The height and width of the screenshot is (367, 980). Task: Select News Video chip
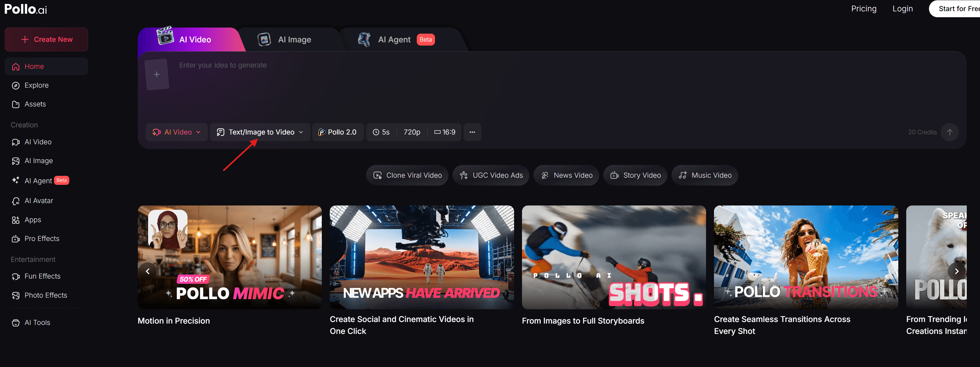tap(566, 175)
